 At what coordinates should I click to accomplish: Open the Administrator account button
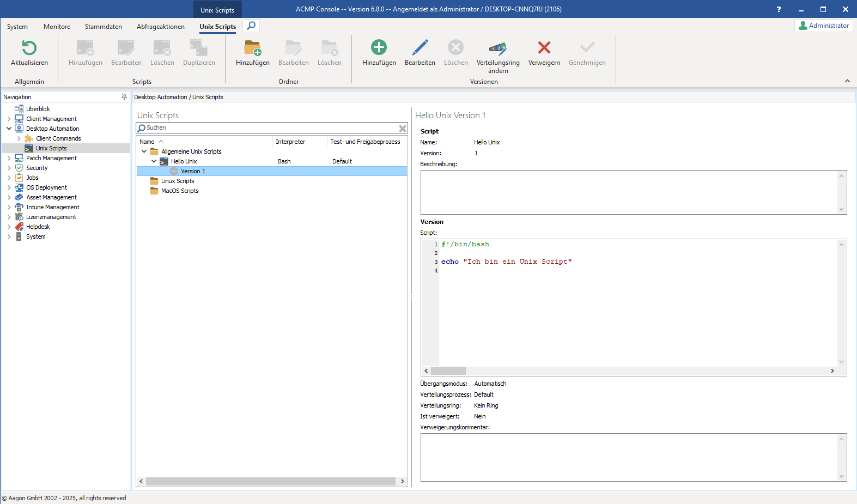click(x=823, y=26)
